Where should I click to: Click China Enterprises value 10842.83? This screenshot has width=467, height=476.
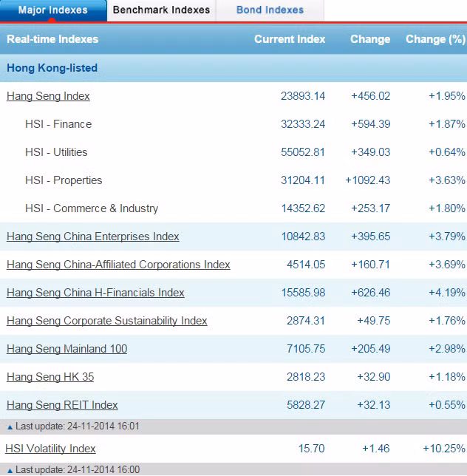[x=303, y=237]
